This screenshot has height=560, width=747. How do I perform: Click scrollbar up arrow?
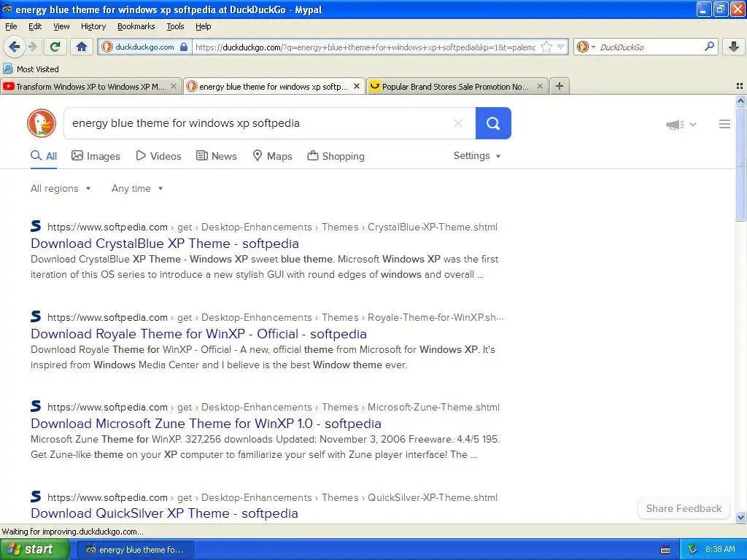[740, 101]
